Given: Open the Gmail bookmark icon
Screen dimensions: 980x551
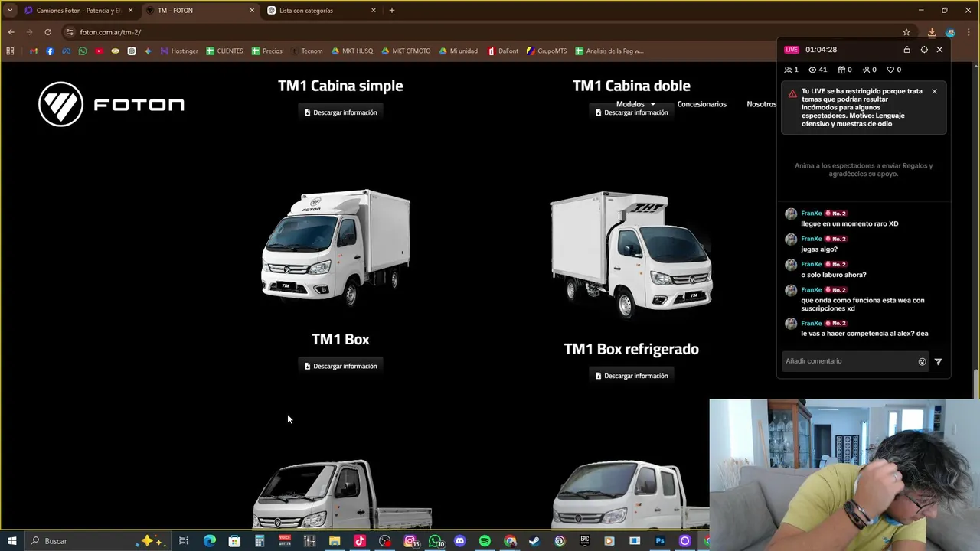Looking at the screenshot, I should [x=34, y=51].
